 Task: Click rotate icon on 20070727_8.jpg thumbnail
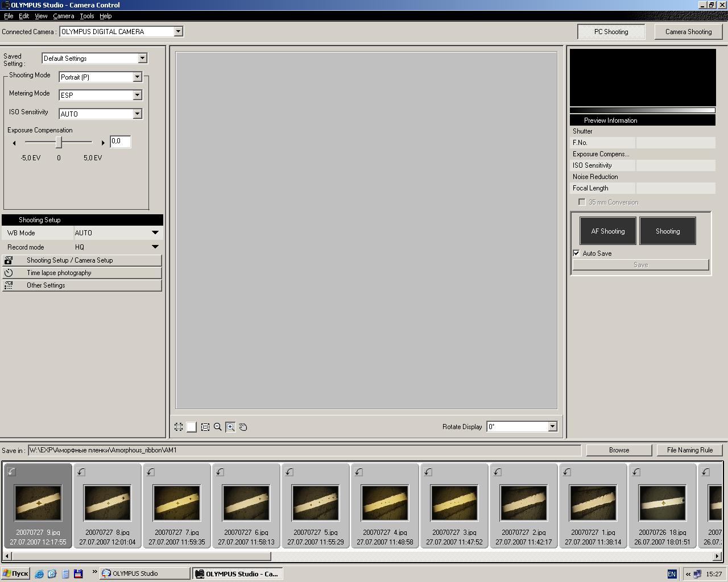pos(81,472)
